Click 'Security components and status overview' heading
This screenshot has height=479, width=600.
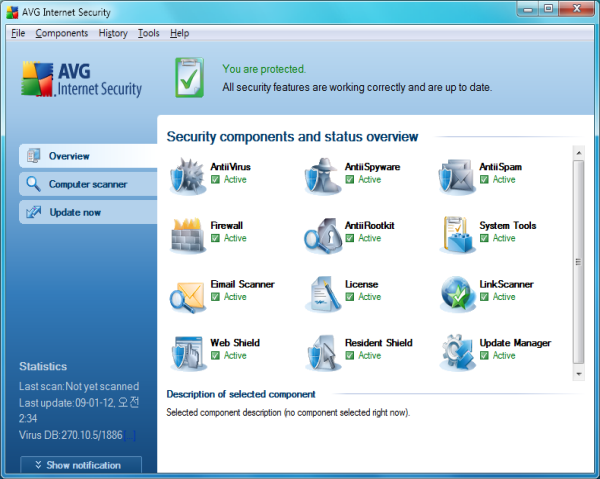(292, 137)
